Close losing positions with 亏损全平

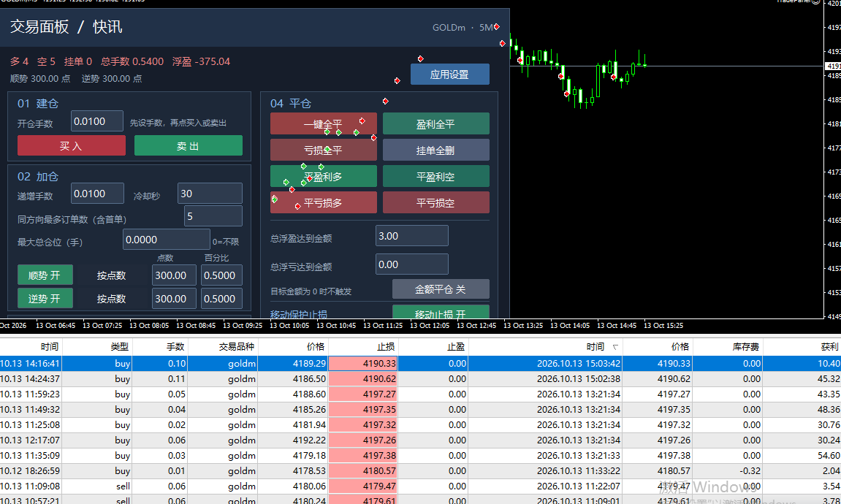324,150
